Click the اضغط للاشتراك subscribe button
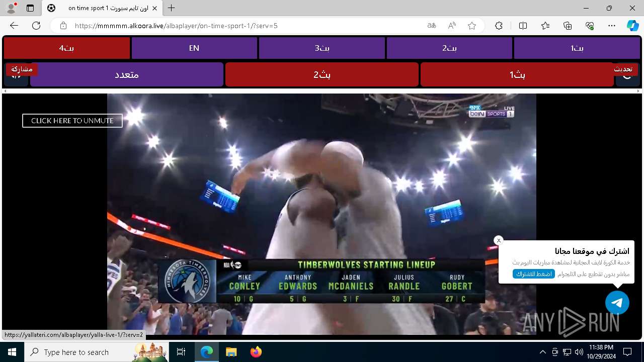Image resolution: width=644 pixels, height=362 pixels. click(x=534, y=274)
